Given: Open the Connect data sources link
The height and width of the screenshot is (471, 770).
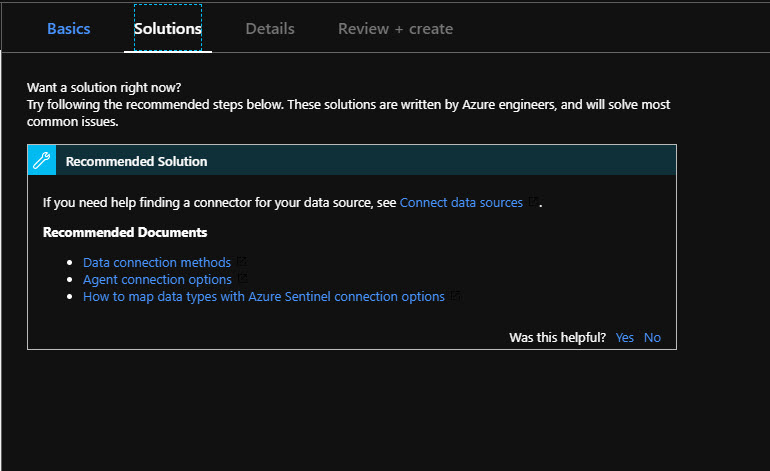Looking at the screenshot, I should (461, 202).
